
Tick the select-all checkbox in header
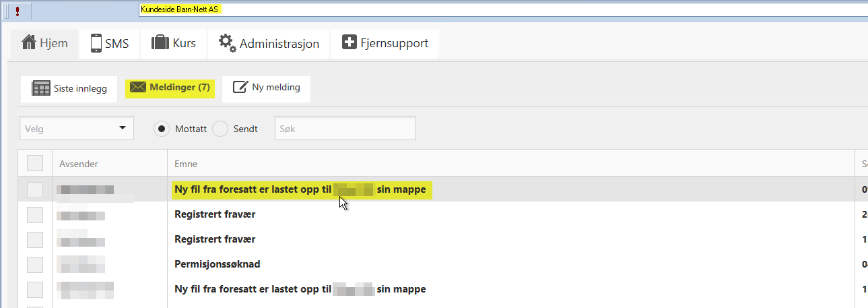35,164
